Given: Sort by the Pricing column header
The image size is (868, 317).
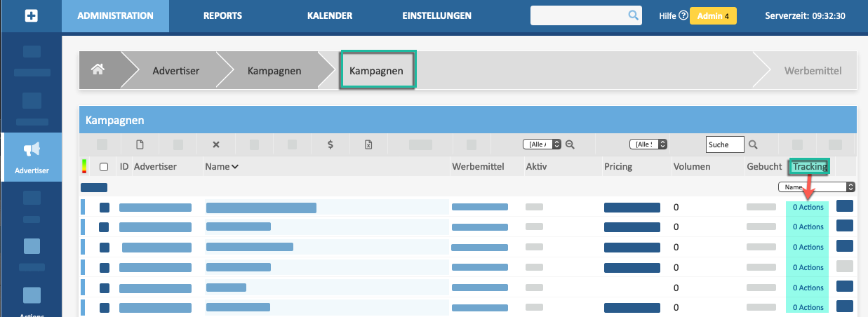Looking at the screenshot, I should [618, 167].
